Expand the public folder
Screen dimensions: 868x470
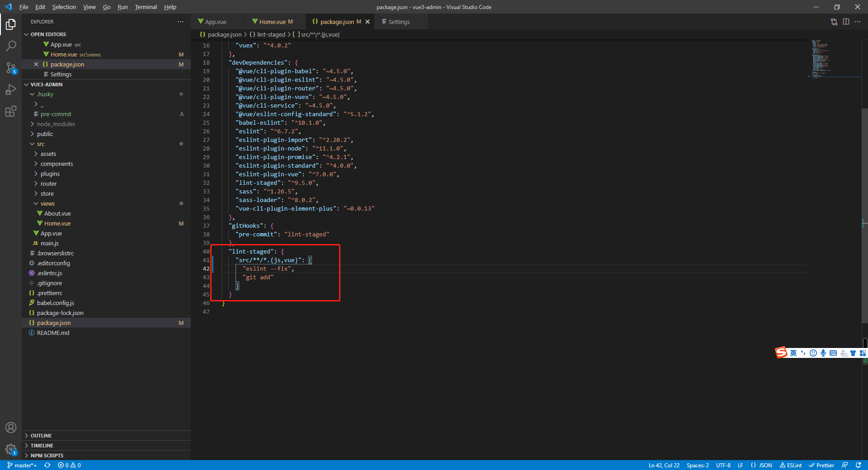tap(106, 134)
